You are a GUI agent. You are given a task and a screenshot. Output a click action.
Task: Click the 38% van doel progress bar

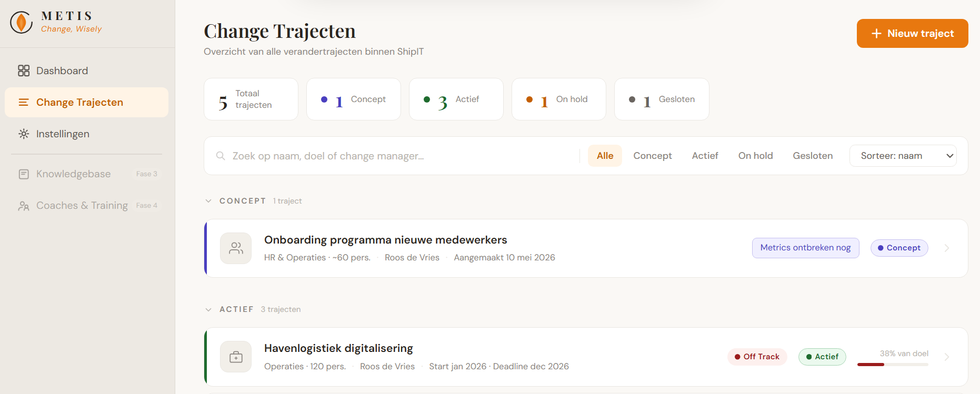click(893, 365)
